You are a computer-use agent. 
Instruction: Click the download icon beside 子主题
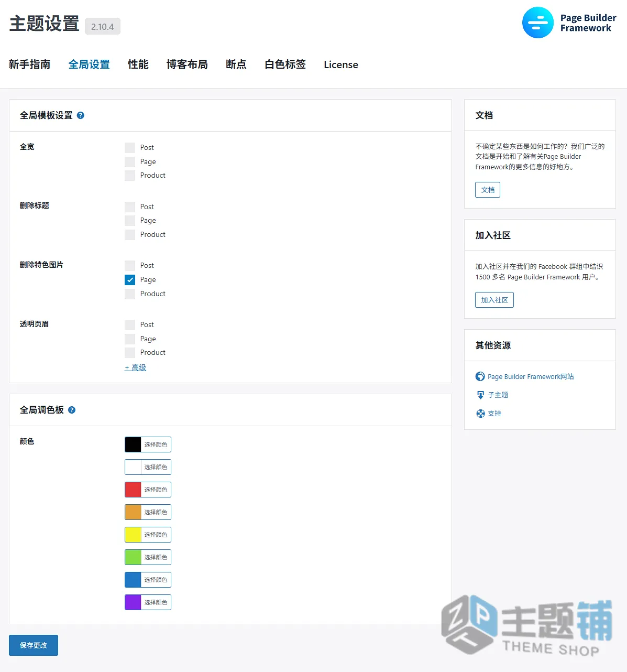(x=480, y=395)
